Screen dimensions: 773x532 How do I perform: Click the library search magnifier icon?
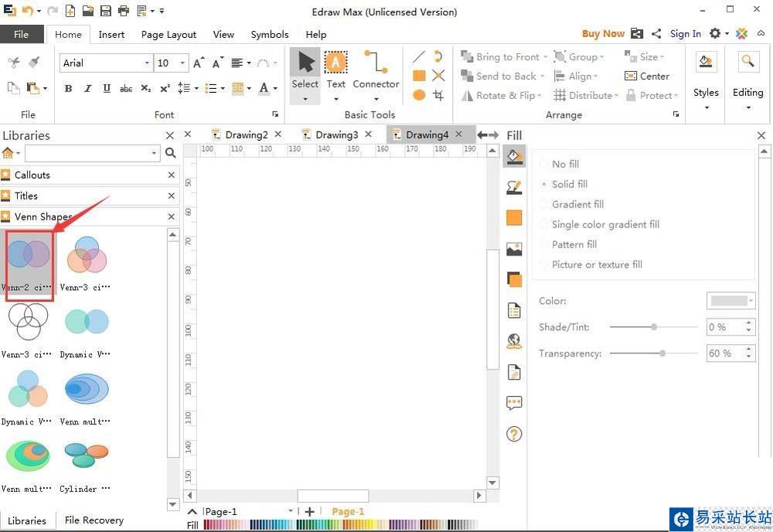tap(171, 153)
